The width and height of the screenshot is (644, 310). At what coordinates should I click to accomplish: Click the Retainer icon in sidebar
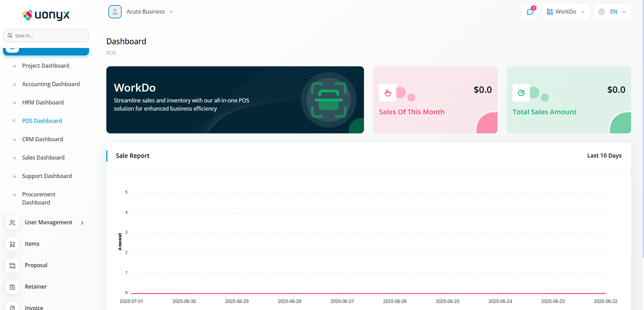12,287
